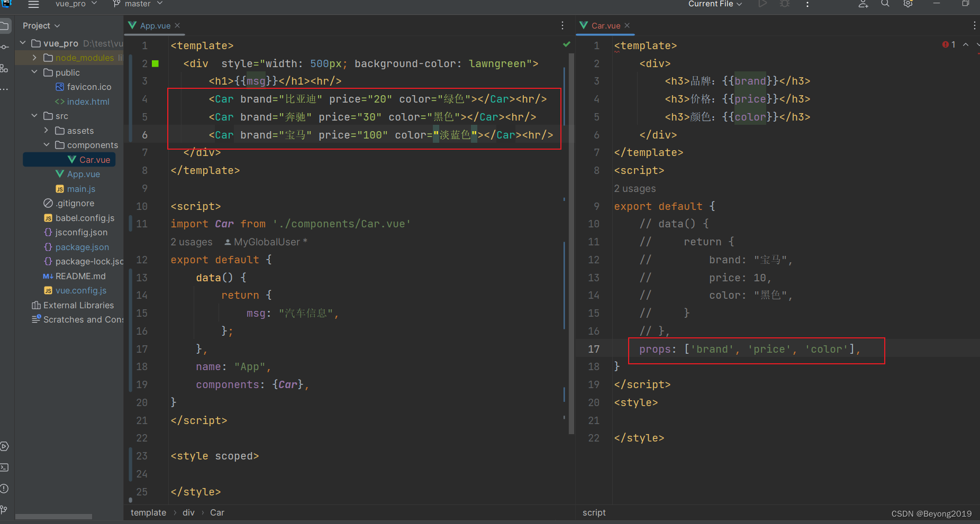Image resolution: width=980 pixels, height=524 pixels.
Task: Open vue.config.js file
Action: coord(75,290)
